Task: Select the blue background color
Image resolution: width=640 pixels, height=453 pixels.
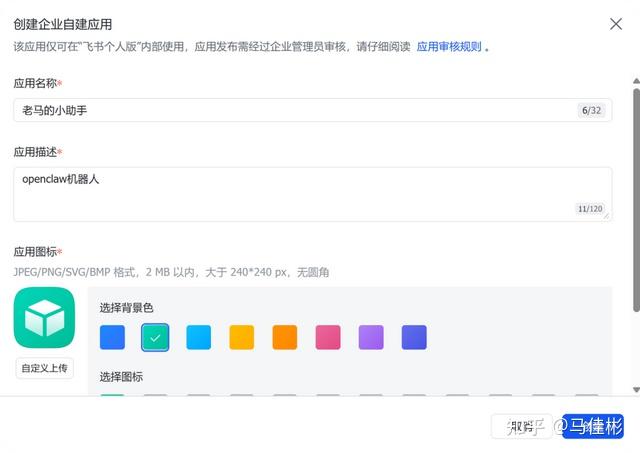Action: point(113,337)
